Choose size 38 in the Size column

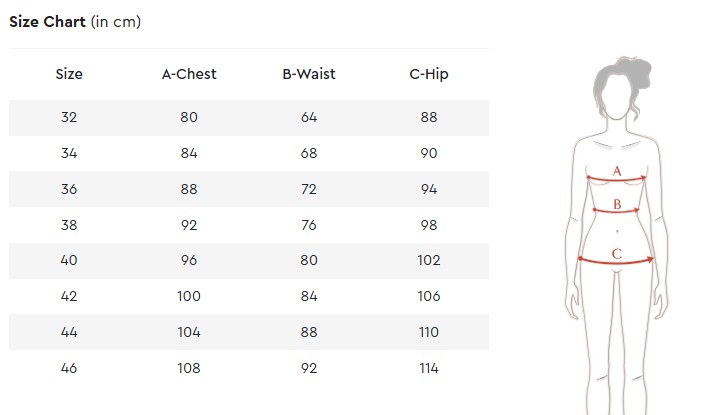click(69, 225)
